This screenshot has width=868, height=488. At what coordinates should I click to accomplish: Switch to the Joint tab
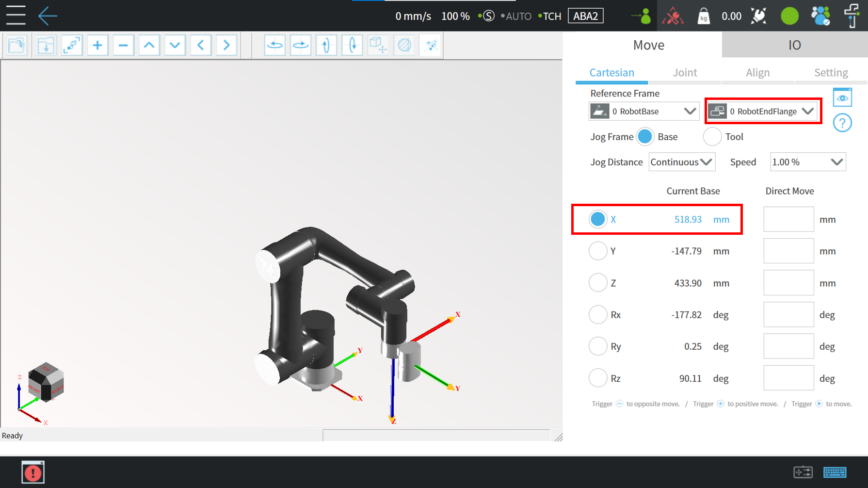pyautogui.click(x=685, y=72)
